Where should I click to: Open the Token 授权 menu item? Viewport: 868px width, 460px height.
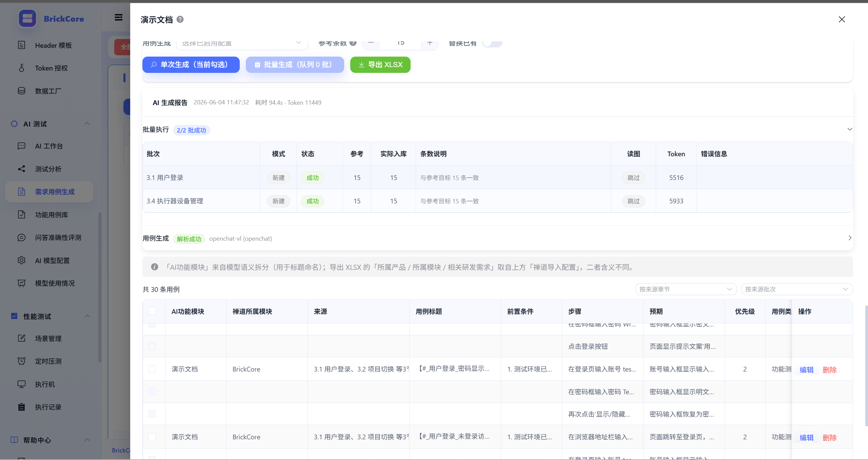(x=49, y=68)
